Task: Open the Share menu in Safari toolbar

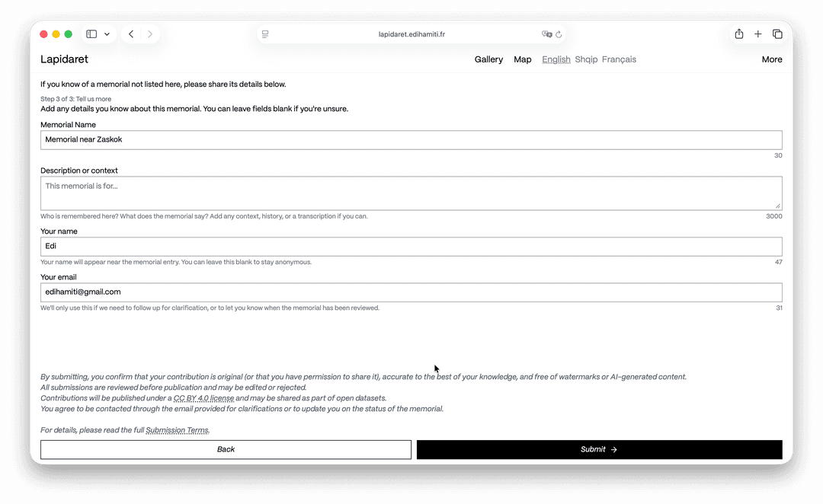Action: (738, 33)
